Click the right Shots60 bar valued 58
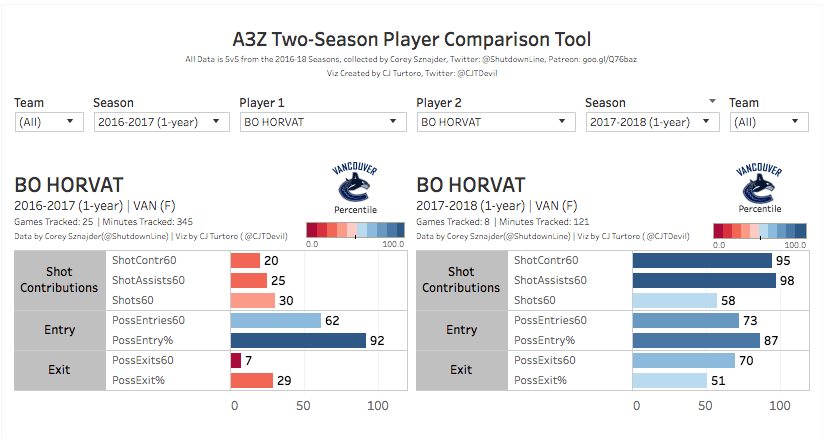 click(x=674, y=300)
